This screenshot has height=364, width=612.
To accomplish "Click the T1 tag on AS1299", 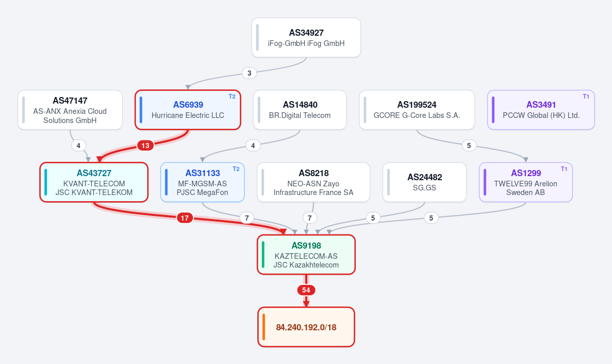I will [564, 169].
